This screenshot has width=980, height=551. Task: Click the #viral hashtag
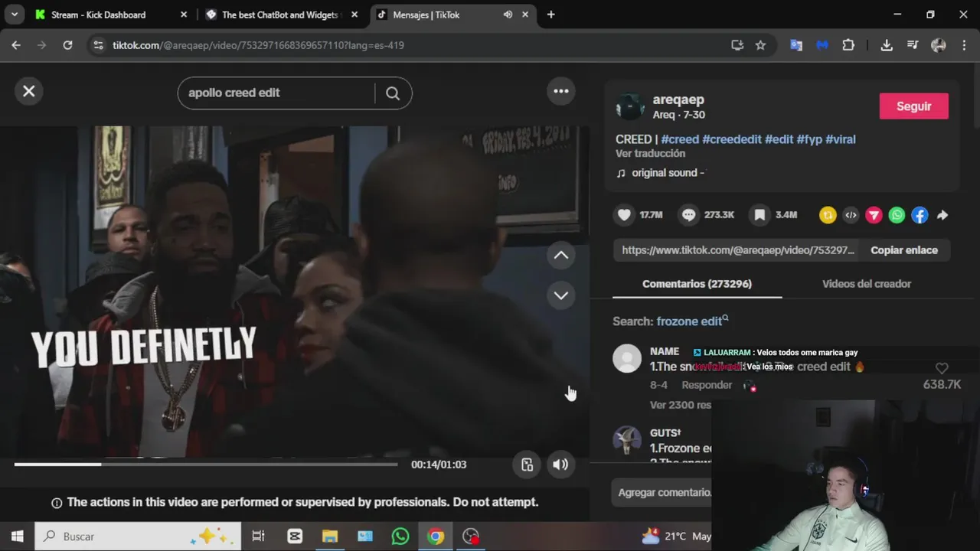841,139
